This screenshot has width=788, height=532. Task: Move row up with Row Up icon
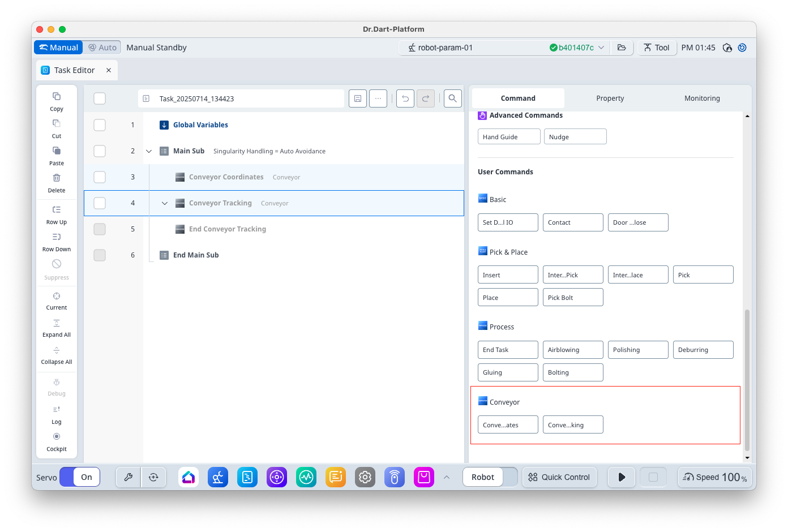[57, 210]
